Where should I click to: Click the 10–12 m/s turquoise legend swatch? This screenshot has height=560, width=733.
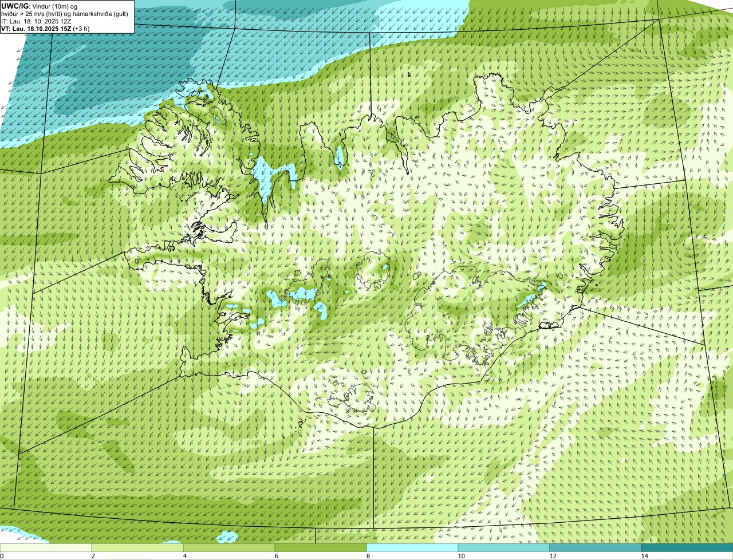[504, 547]
